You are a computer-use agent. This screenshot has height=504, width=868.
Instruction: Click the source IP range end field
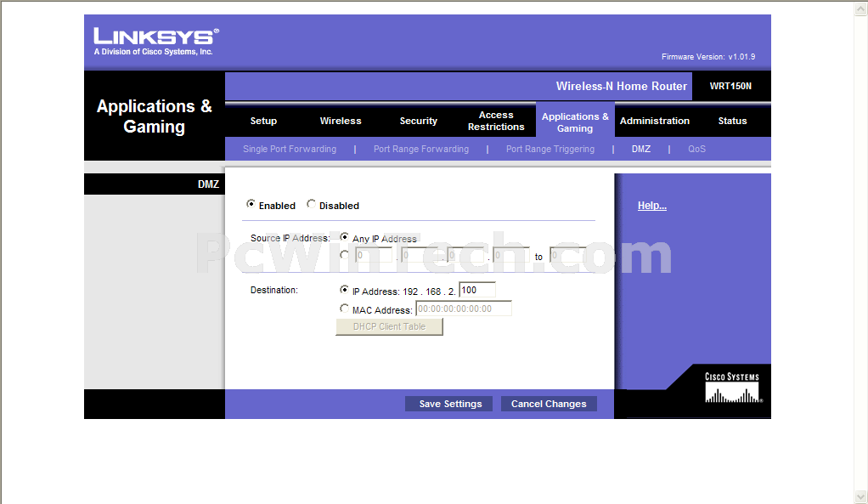(568, 255)
